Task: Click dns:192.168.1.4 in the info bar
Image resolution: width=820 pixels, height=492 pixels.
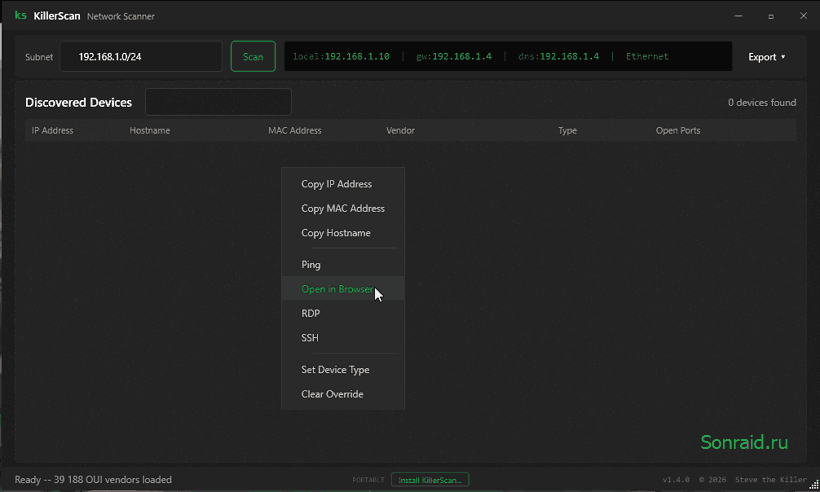Action: point(559,56)
